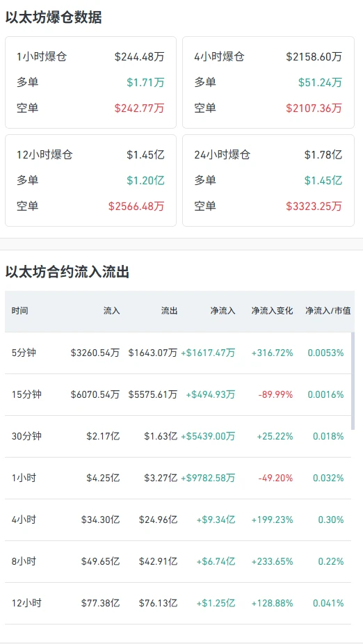Click the 流出 column header
Viewport: 363px width, 644px height.
coord(169,311)
